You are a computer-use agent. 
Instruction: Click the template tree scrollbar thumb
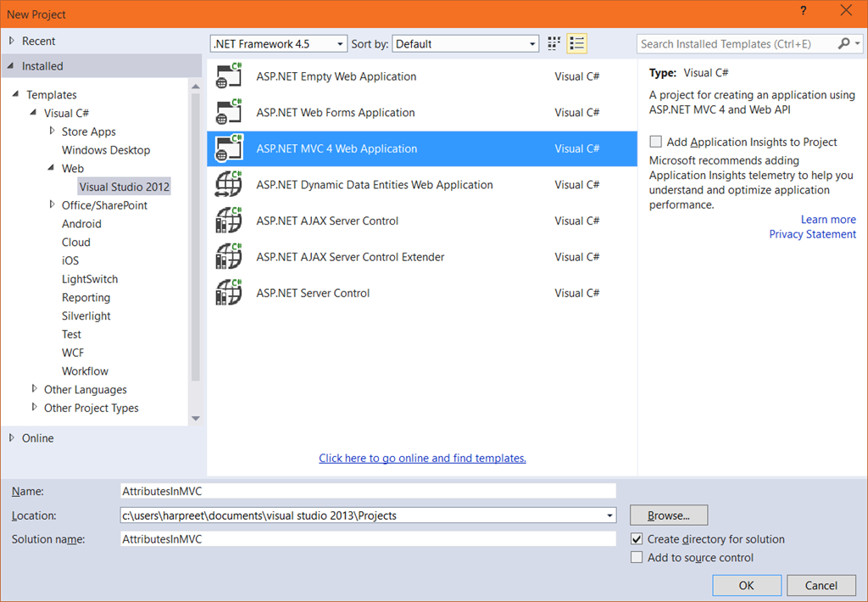tap(196, 237)
